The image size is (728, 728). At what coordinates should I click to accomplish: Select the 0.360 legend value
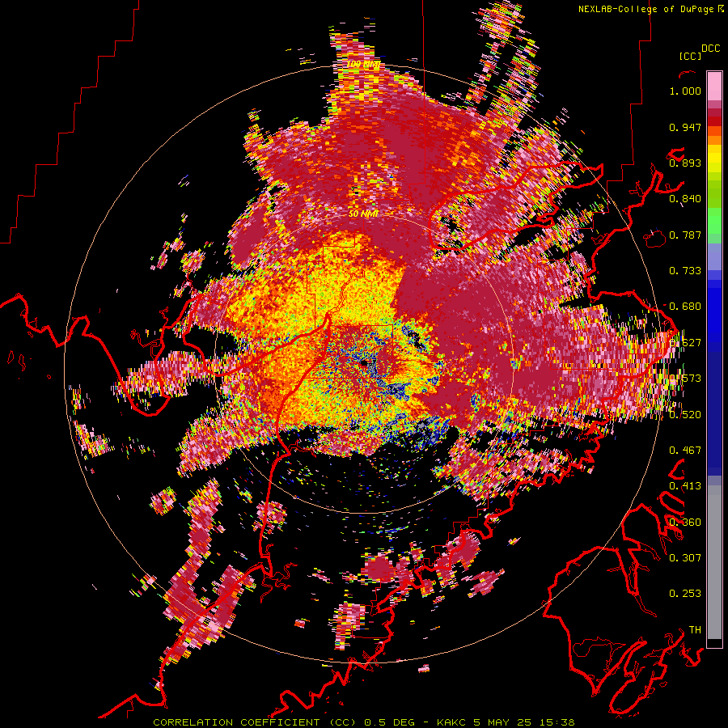tap(685, 522)
